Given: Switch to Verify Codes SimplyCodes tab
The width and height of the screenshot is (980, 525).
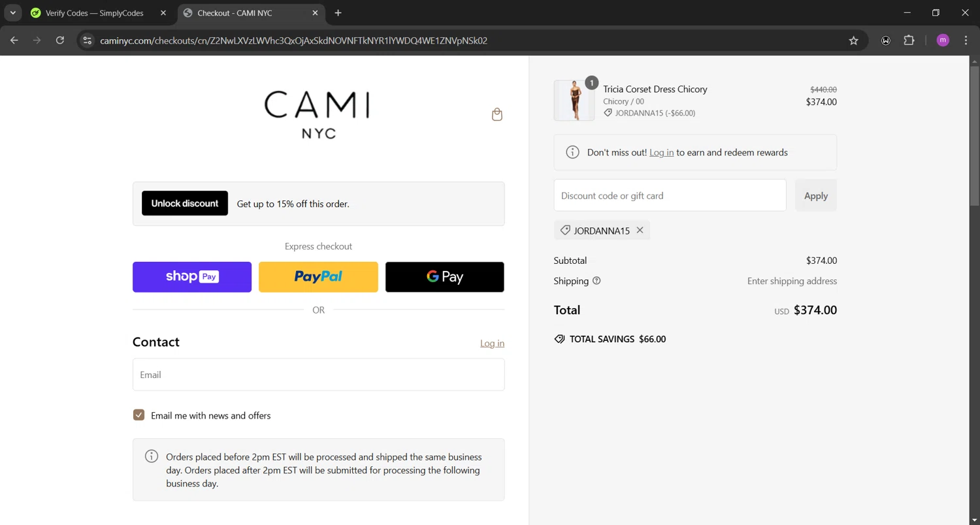Looking at the screenshot, I should pyautogui.click(x=94, y=12).
